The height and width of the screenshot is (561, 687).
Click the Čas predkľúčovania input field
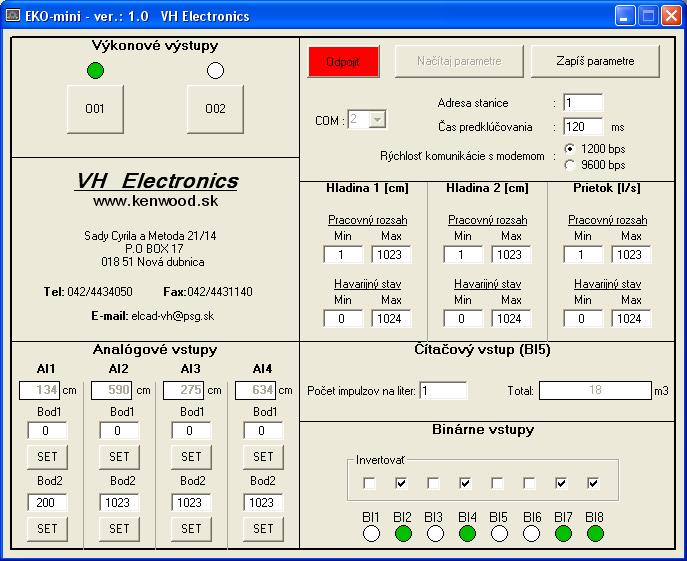tap(583, 127)
